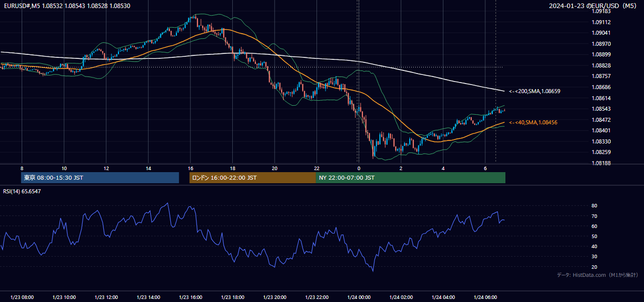This screenshot has width=644, height=302.
Task: Click price axis value 1.08472
Action: click(x=601, y=120)
